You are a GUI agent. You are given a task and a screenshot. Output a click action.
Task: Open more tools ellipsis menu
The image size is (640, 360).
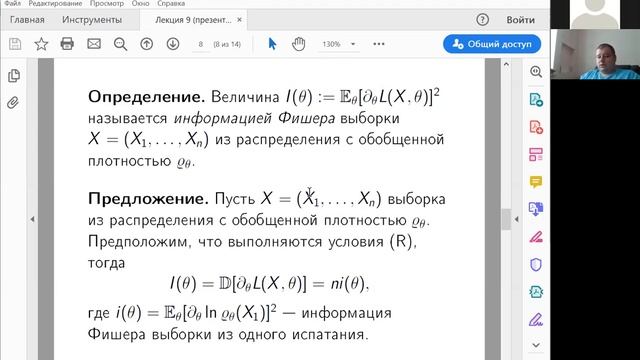click(x=379, y=44)
